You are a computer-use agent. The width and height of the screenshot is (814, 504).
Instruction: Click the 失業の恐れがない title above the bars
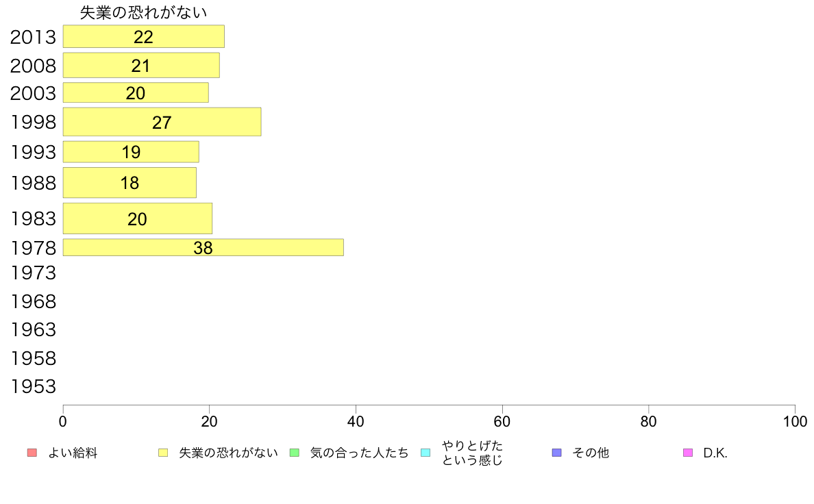143,12
